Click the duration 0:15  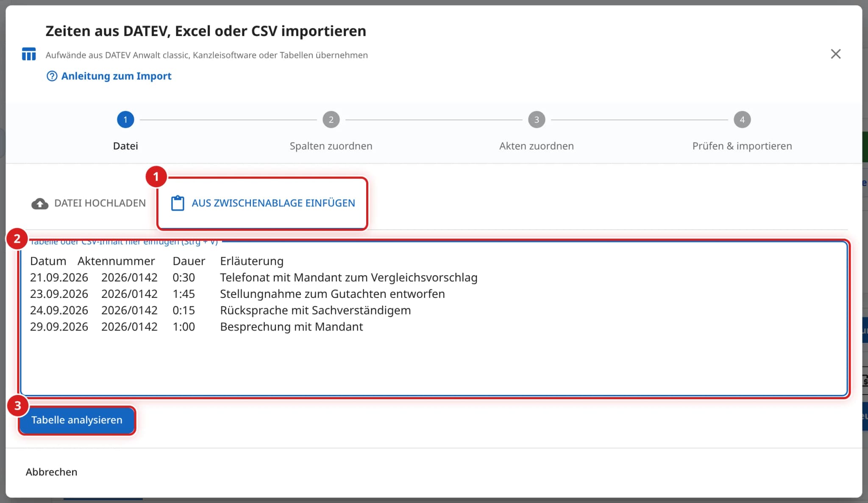184,310
